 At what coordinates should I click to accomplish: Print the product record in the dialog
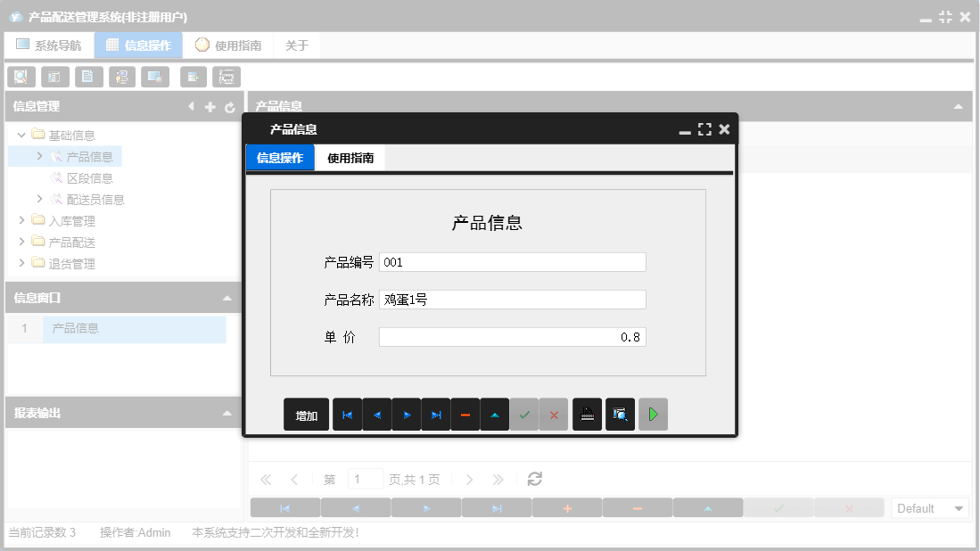pos(587,414)
